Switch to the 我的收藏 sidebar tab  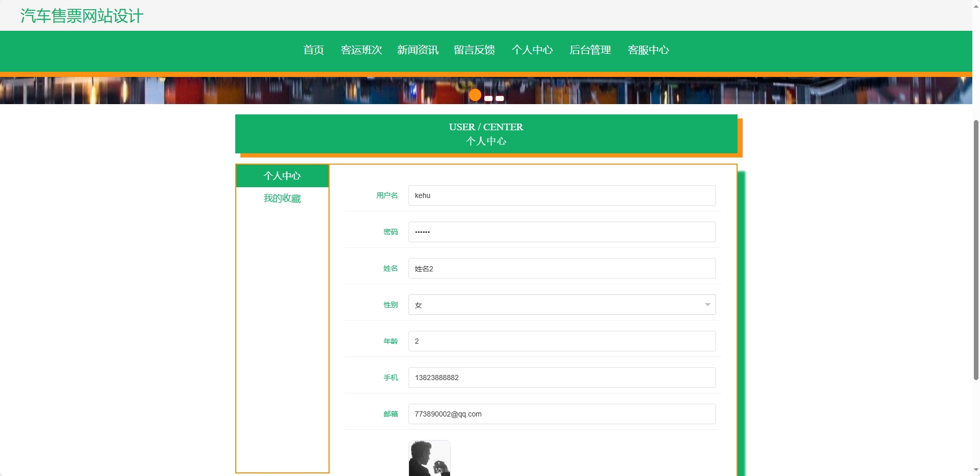[282, 199]
